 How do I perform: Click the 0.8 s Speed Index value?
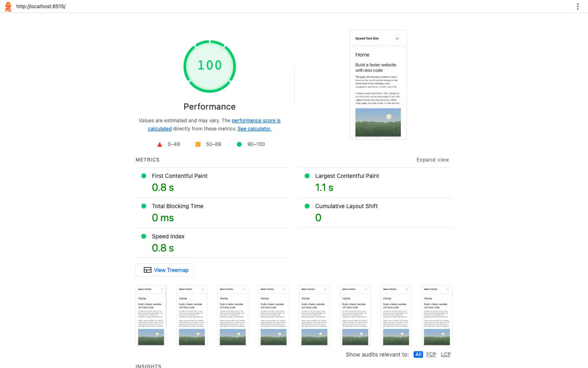pyautogui.click(x=163, y=248)
